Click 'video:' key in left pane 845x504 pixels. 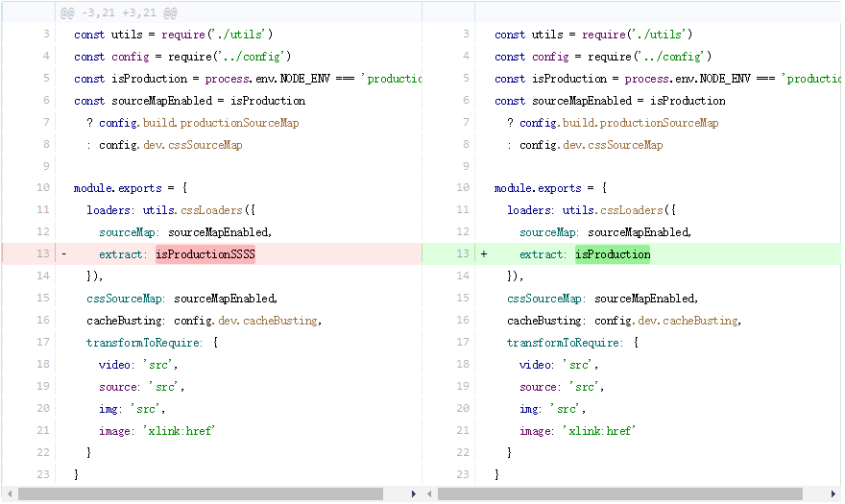tap(117, 365)
